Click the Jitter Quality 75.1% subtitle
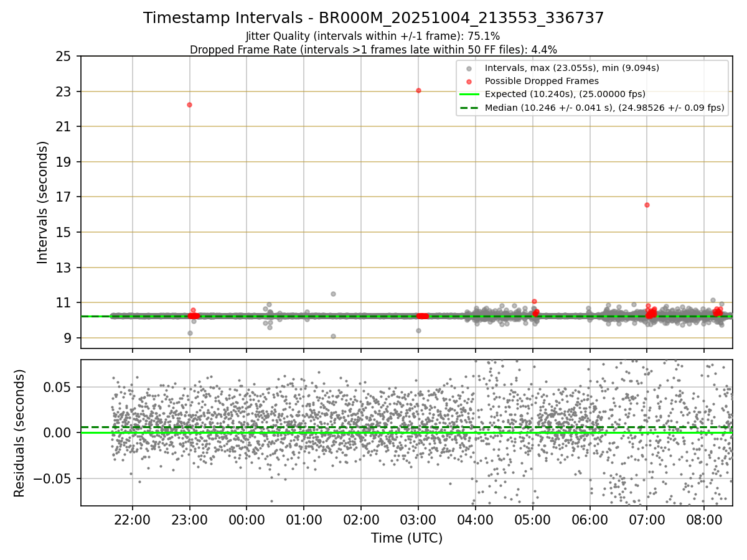Image resolution: width=747 pixels, height=560 pixels. point(373,36)
